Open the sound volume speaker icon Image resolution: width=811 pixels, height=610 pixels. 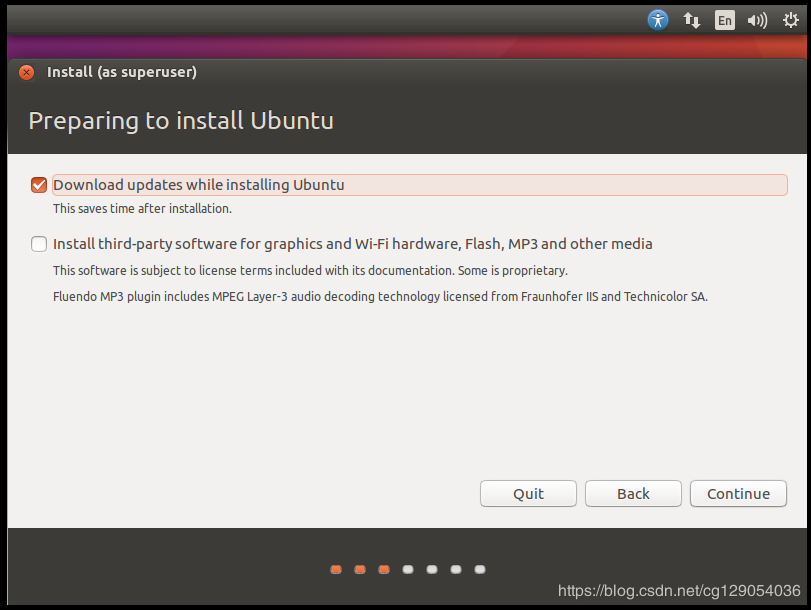click(x=757, y=19)
